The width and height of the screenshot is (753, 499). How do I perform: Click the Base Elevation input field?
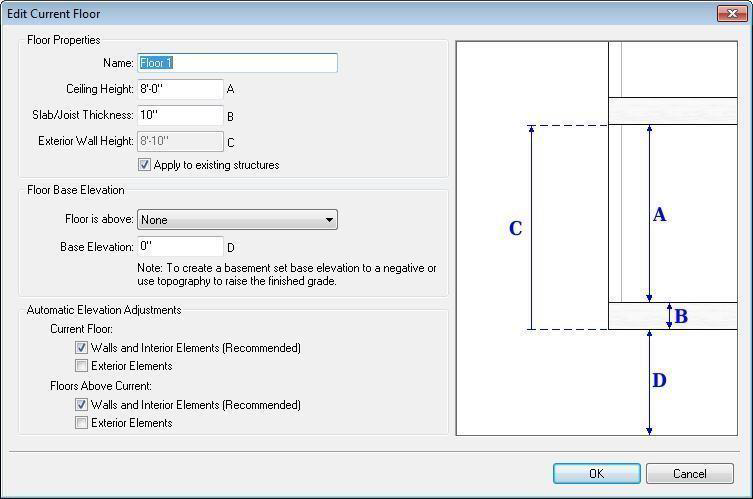[x=180, y=246]
